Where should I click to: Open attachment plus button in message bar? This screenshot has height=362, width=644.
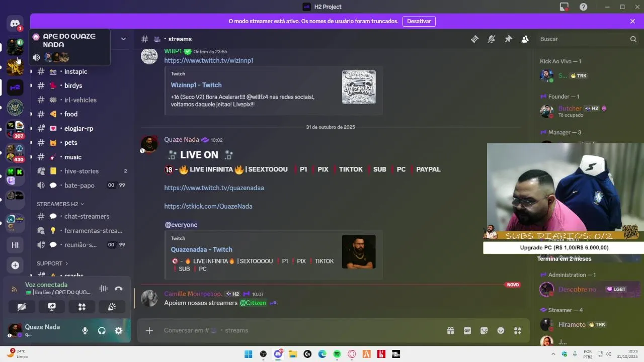[x=149, y=330]
